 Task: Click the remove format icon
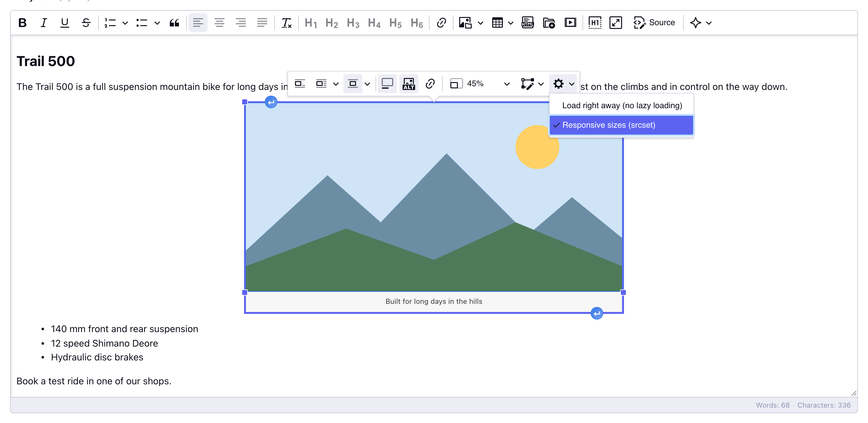(x=287, y=23)
